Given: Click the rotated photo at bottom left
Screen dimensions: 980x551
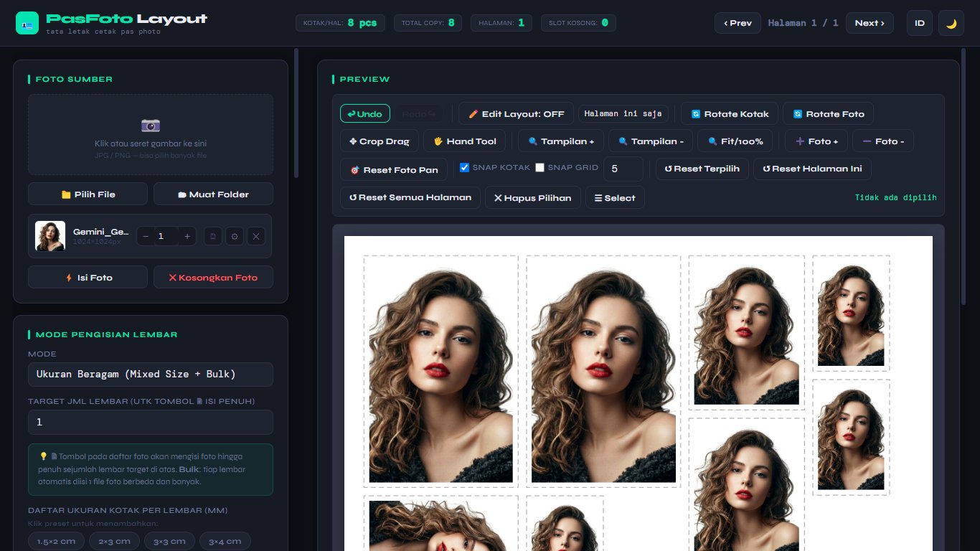Looking at the screenshot, I should pyautogui.click(x=440, y=524).
